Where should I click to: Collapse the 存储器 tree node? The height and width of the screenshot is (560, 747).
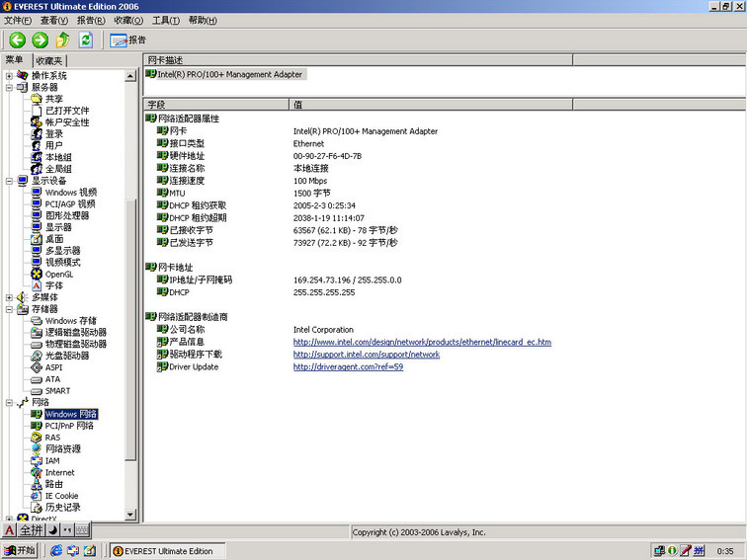(9, 309)
